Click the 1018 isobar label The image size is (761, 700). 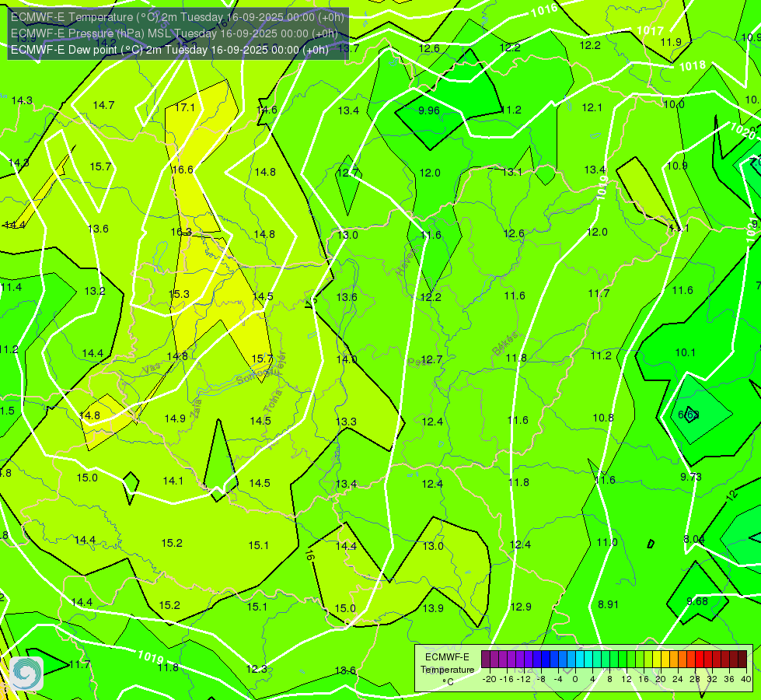point(693,65)
